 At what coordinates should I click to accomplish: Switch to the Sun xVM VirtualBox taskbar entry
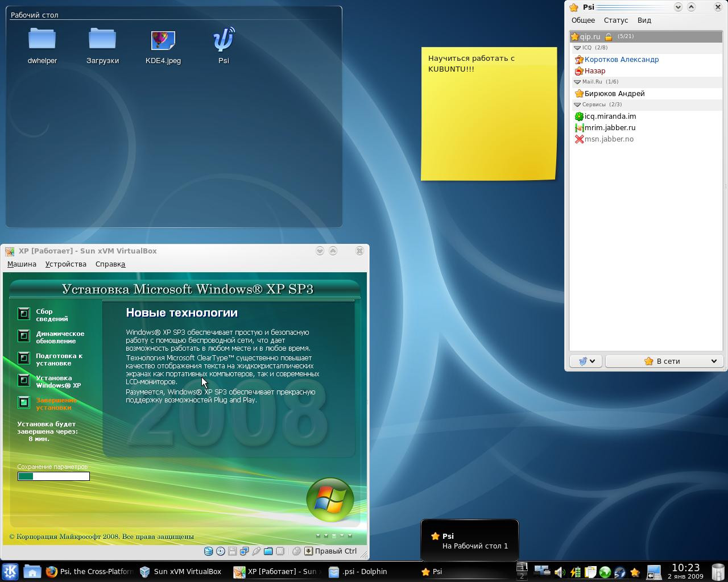tap(182, 572)
